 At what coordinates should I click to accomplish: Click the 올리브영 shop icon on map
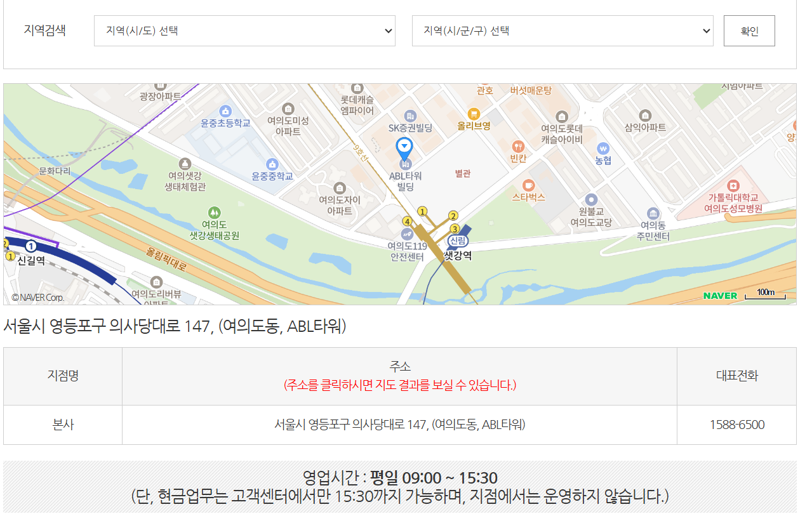(x=473, y=114)
